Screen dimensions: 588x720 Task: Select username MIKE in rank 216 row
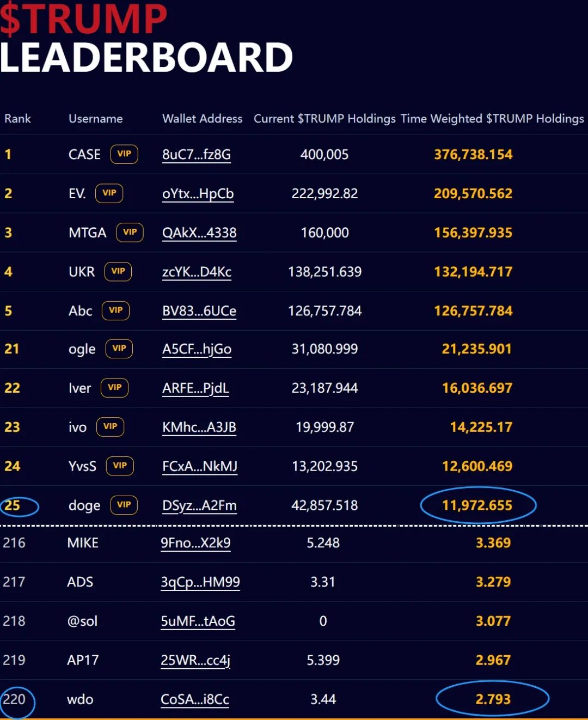[83, 543]
